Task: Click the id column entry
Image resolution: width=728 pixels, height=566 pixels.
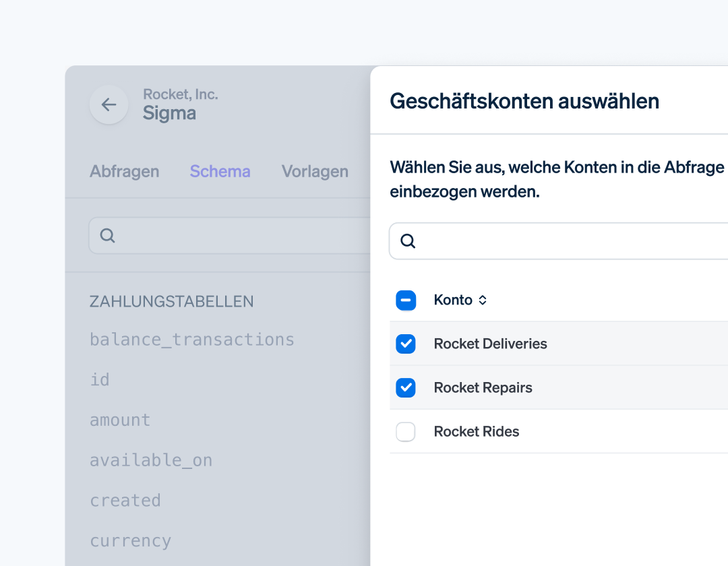Action: [100, 379]
